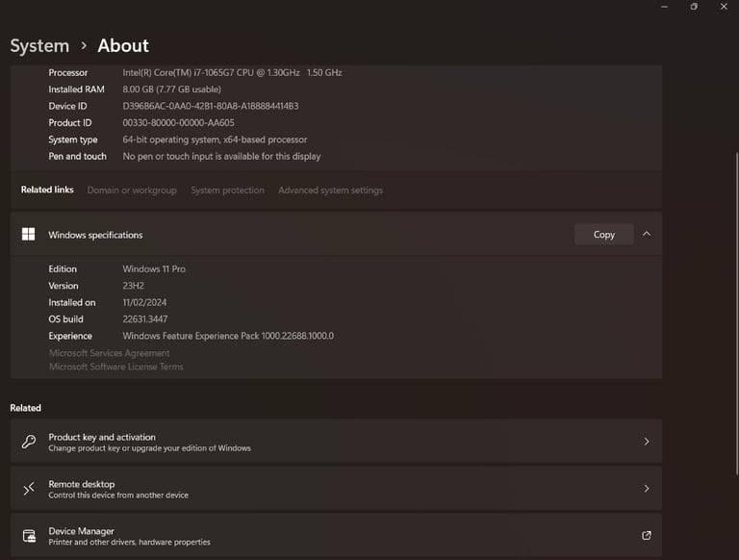The image size is (739, 560).
Task: Open the Product key and activation chevron
Action: (647, 442)
